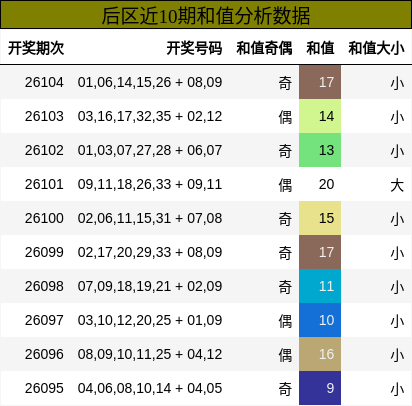Click numbers 04,06,08,10,14 + 04,05
The width and height of the screenshot is (412, 406).
(150, 388)
